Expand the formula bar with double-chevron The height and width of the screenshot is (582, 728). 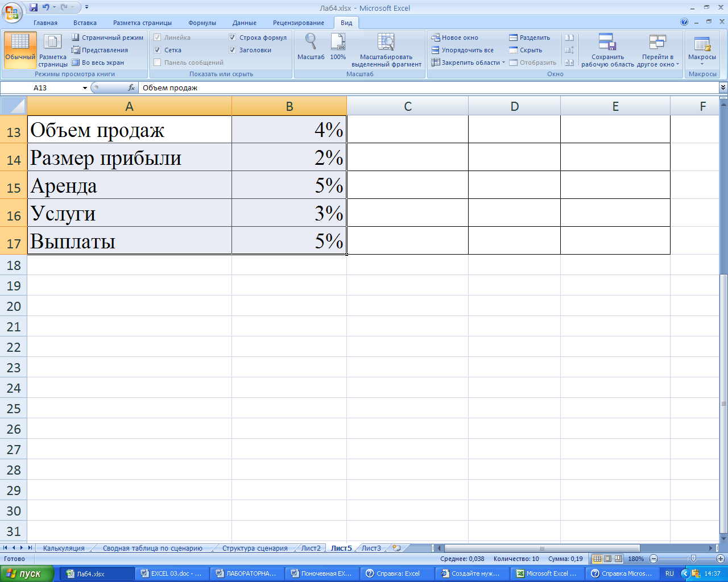723,88
